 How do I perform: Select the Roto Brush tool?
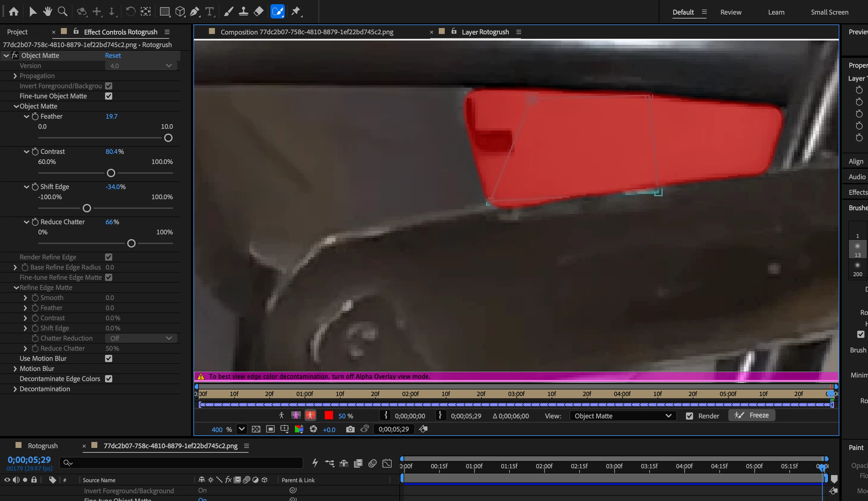277,11
